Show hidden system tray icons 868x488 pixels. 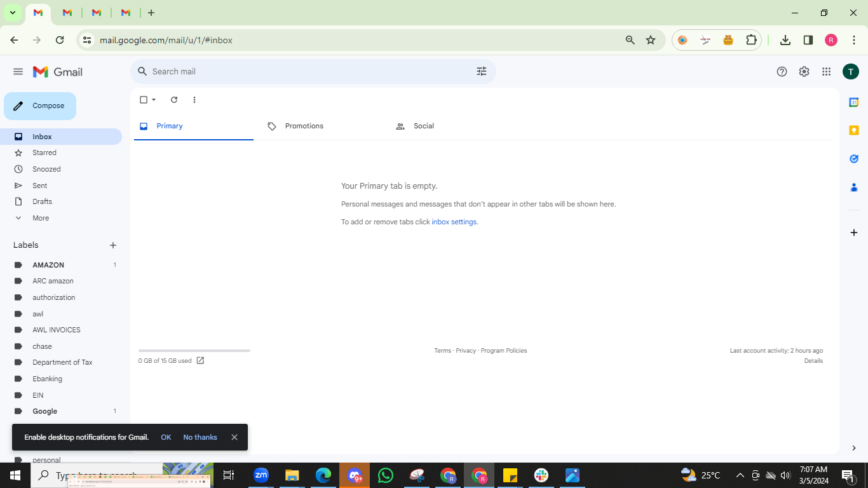740,475
